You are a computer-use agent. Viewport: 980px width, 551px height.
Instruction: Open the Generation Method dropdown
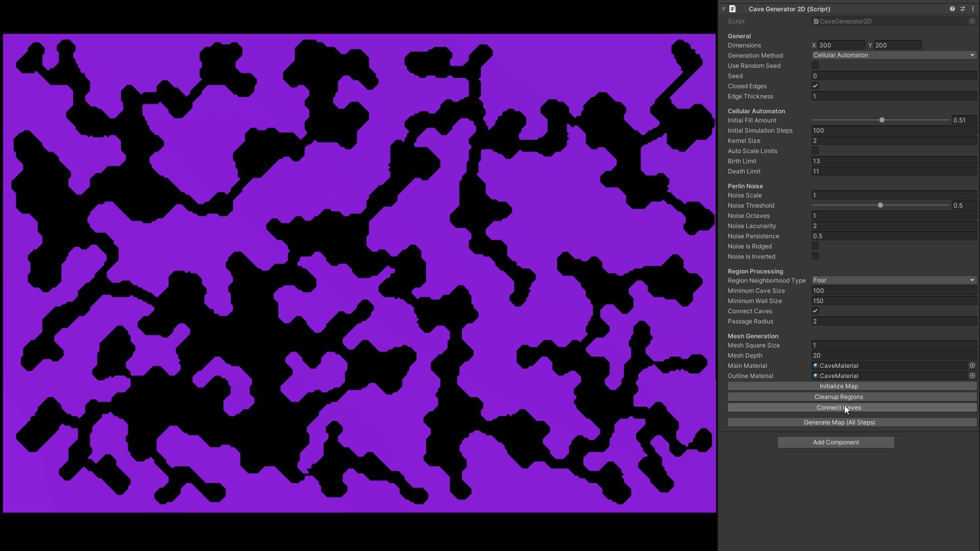pos(894,55)
